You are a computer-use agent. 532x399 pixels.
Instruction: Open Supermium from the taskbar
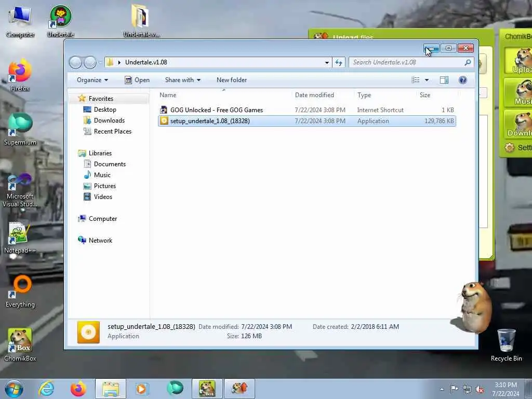pyautogui.click(x=175, y=388)
